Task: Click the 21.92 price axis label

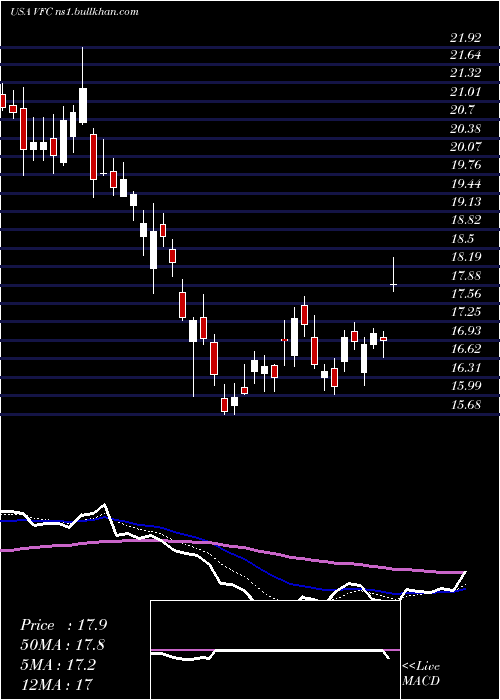Action: tap(465, 38)
